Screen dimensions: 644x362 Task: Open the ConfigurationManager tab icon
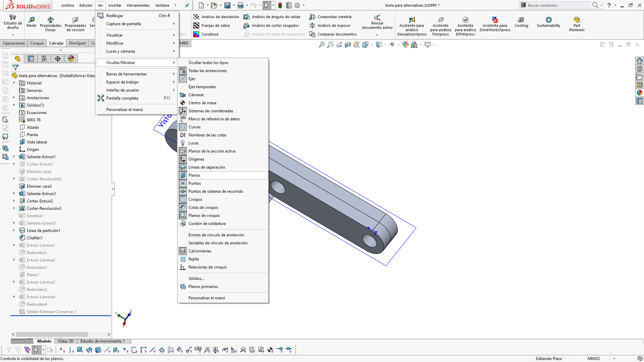pyautogui.click(x=44, y=59)
